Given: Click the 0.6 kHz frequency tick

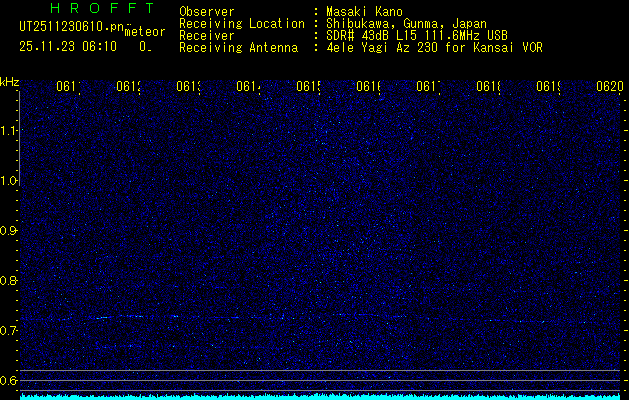Looking at the screenshot, I should [9, 381].
